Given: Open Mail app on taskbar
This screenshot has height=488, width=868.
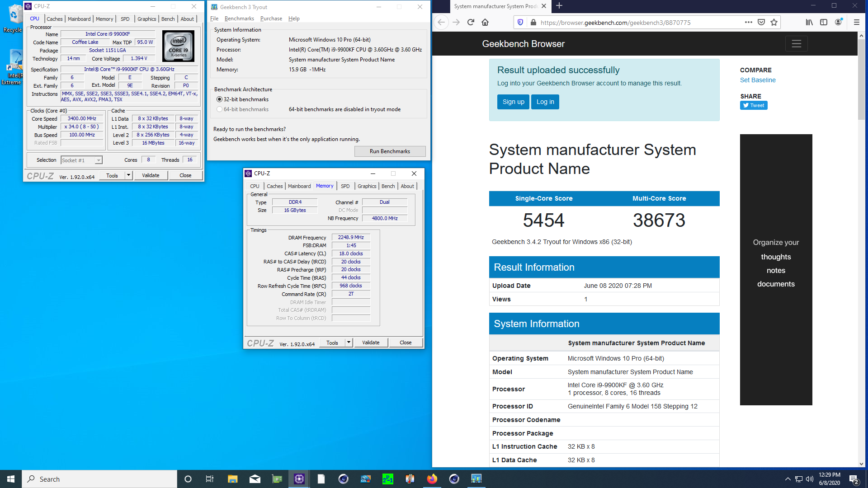Looking at the screenshot, I should [x=255, y=479].
